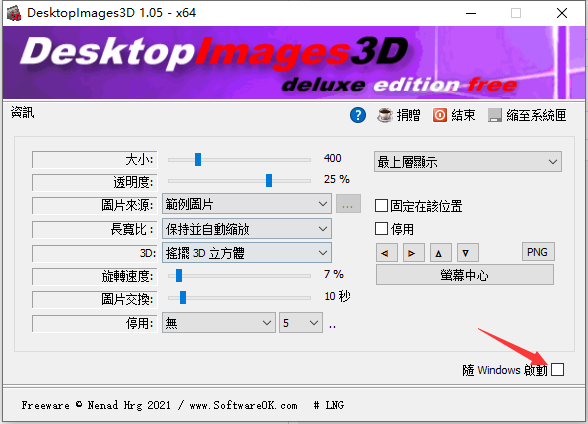Viewport: 588px width, 424px height.
Task: Open the 圖片來源 dropdown showing 範例圖片
Action: 247,204
